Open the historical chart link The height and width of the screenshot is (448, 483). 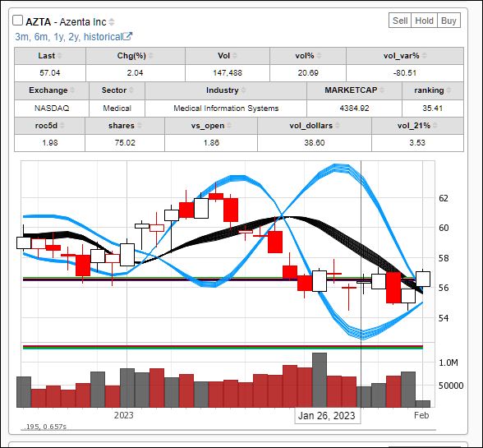click(103, 37)
